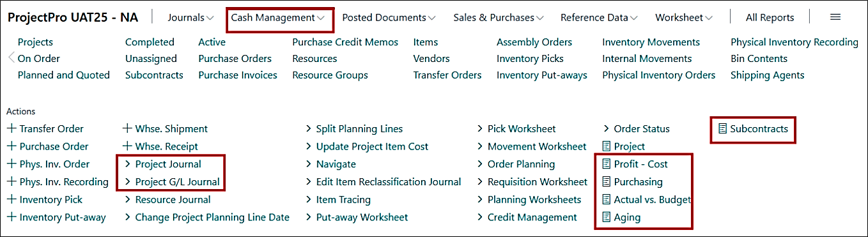Open the Profit - Cost report icon
This screenshot has height=237, width=868.
[607, 164]
